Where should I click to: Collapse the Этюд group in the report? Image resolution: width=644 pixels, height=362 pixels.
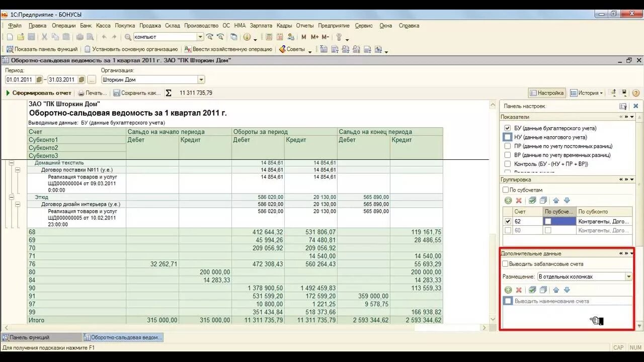coord(11,198)
